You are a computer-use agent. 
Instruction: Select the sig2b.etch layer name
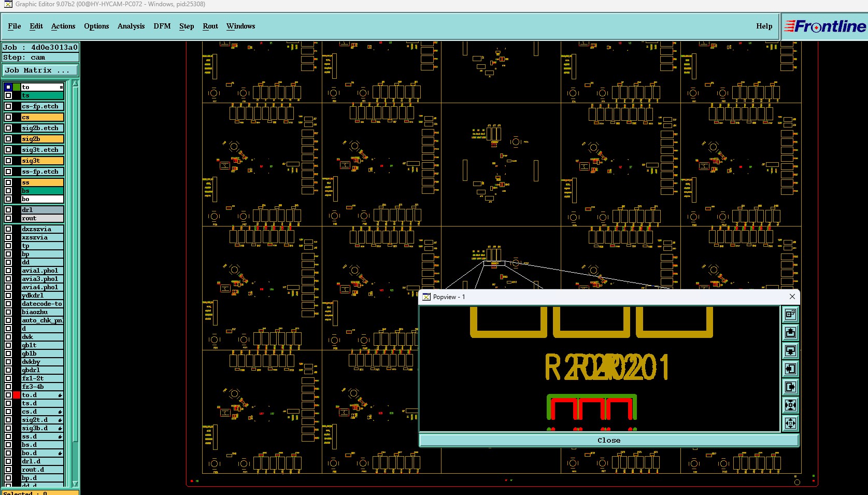click(x=42, y=128)
